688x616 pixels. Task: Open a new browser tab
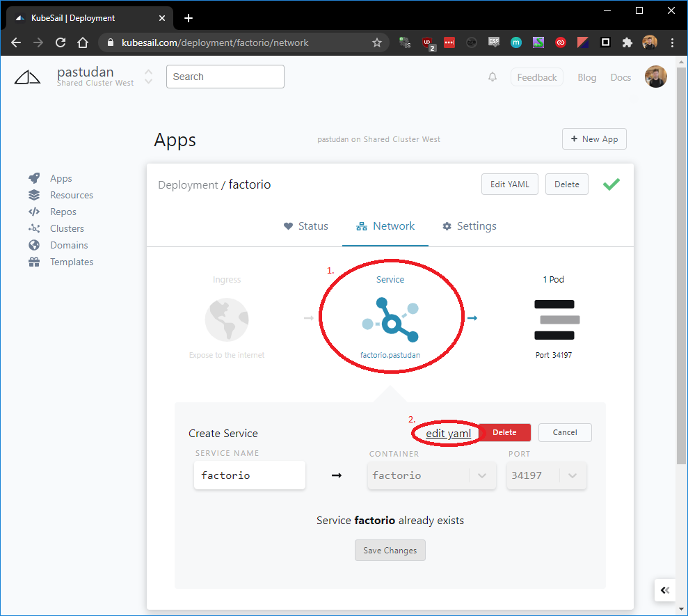point(189,18)
